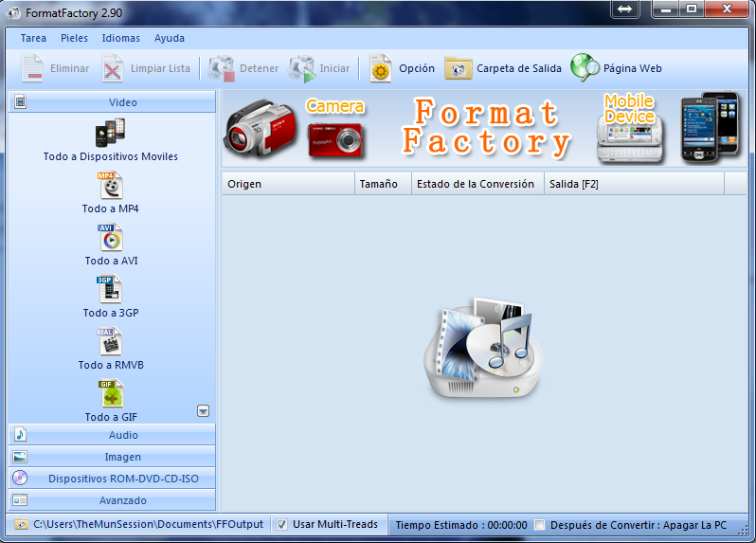Open the Tarea menu
756x543 pixels.
(33, 38)
